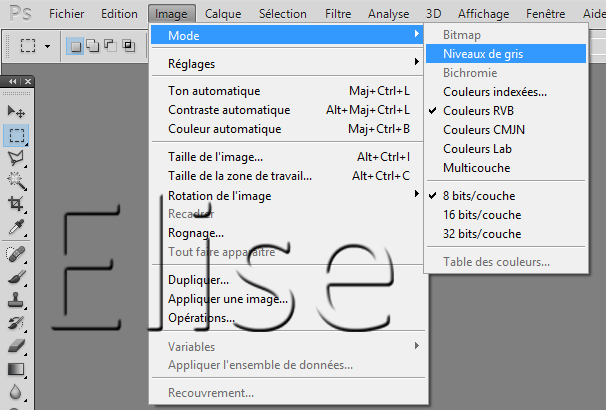This screenshot has height=410, width=606.
Task: Click the Add to selection option button
Action: [92, 46]
